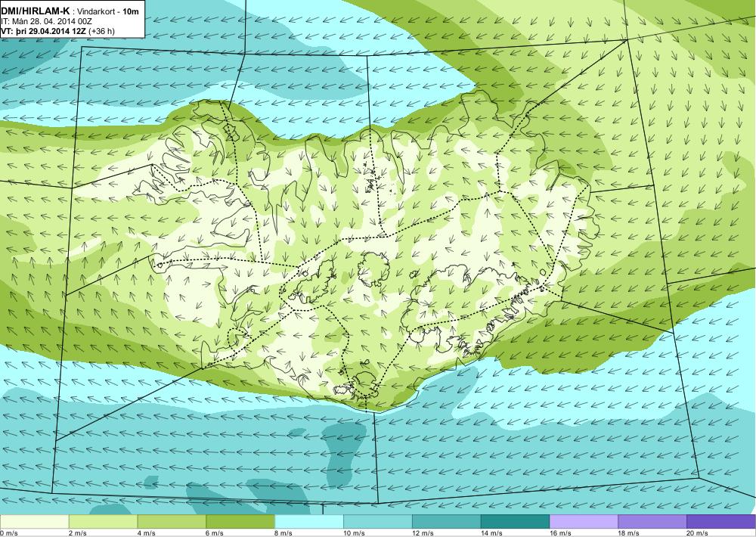This screenshot has height=537, width=756.
Task: Click the "DMI/HIRLAM-K : Vindarkort - 10m" title
Action: click(x=70, y=11)
